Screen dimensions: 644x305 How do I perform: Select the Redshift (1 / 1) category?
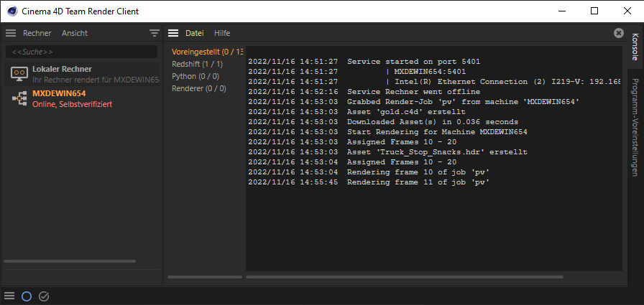198,65
